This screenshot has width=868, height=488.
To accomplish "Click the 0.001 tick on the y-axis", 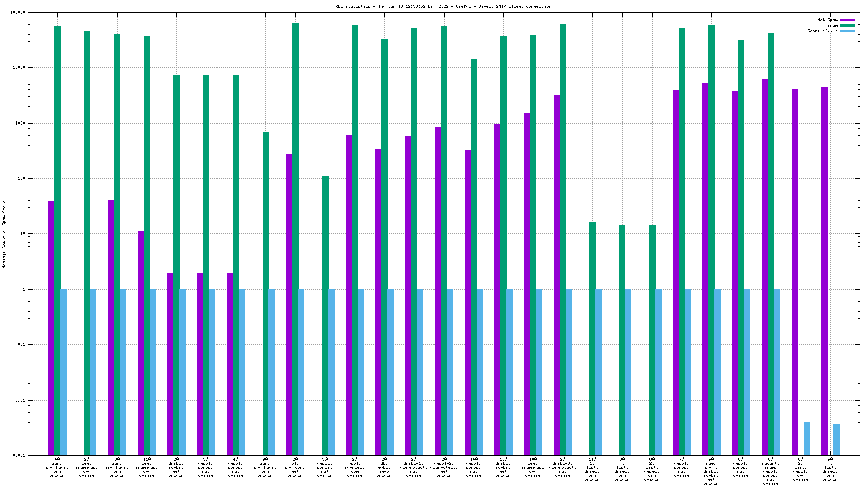I will [19, 455].
